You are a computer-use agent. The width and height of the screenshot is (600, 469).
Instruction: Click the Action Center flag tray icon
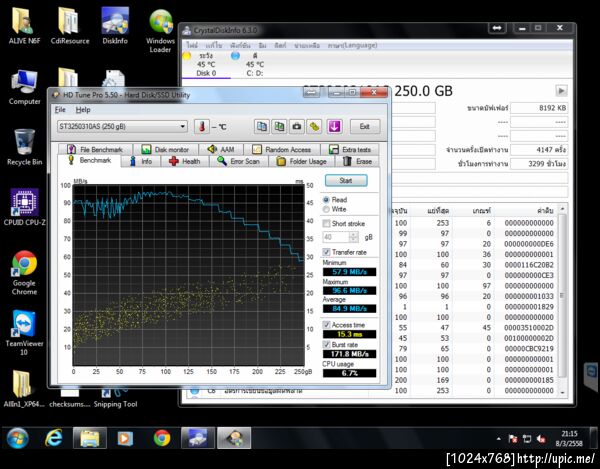[x=513, y=439]
